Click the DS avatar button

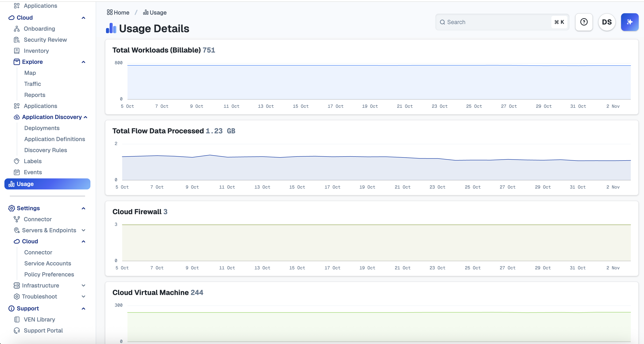click(x=607, y=22)
